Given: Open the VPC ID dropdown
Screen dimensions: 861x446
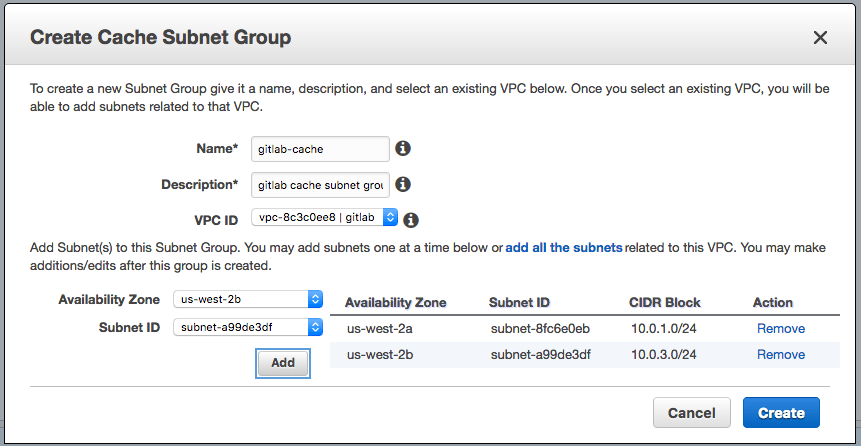Looking at the screenshot, I should (325, 218).
